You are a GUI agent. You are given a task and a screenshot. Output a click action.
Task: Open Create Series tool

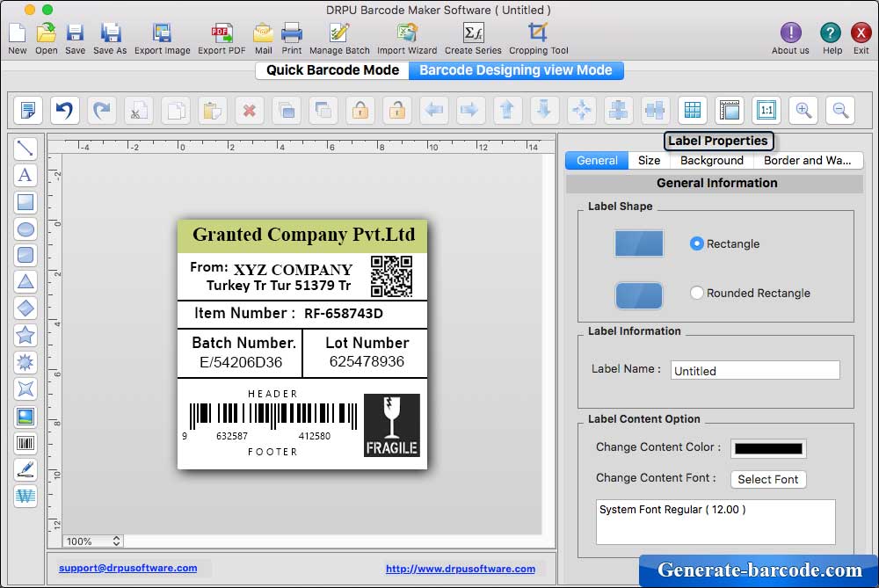473,38
